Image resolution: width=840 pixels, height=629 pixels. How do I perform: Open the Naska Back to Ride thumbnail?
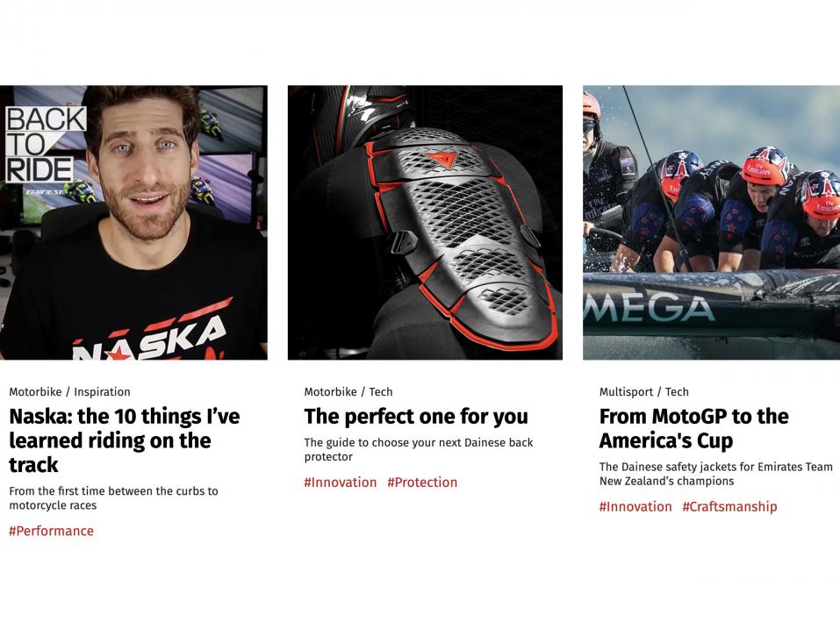coord(133,222)
